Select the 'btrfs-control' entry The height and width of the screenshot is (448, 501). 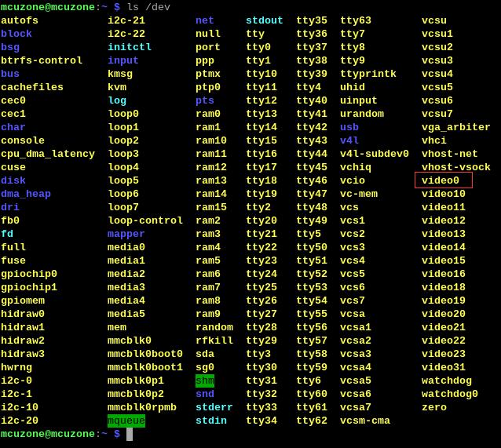pos(42,60)
